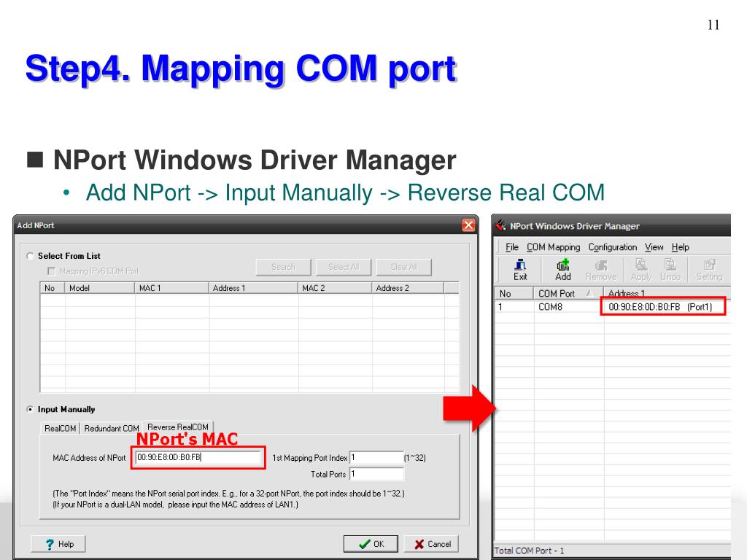This screenshot has width=747, height=560.
Task: Close the Add NPort dialog
Action: click(x=468, y=225)
